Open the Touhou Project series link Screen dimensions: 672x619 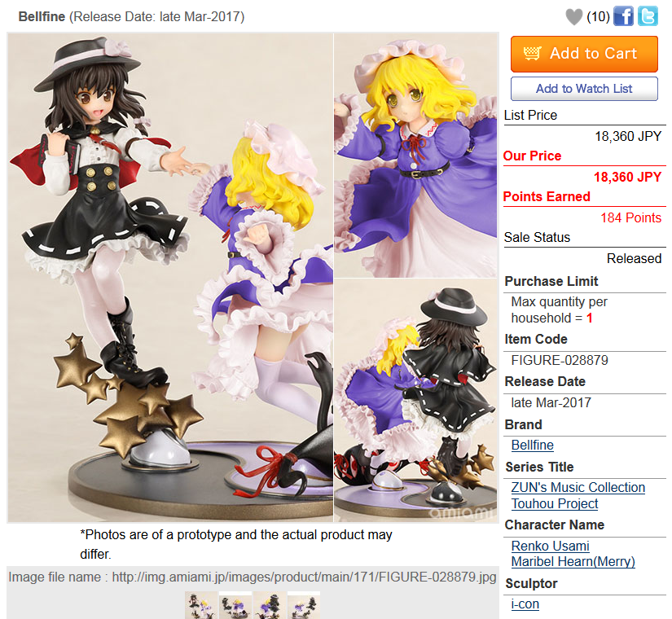tap(555, 503)
